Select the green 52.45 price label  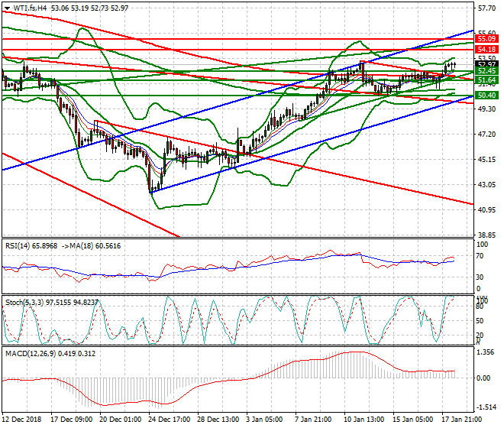point(486,71)
